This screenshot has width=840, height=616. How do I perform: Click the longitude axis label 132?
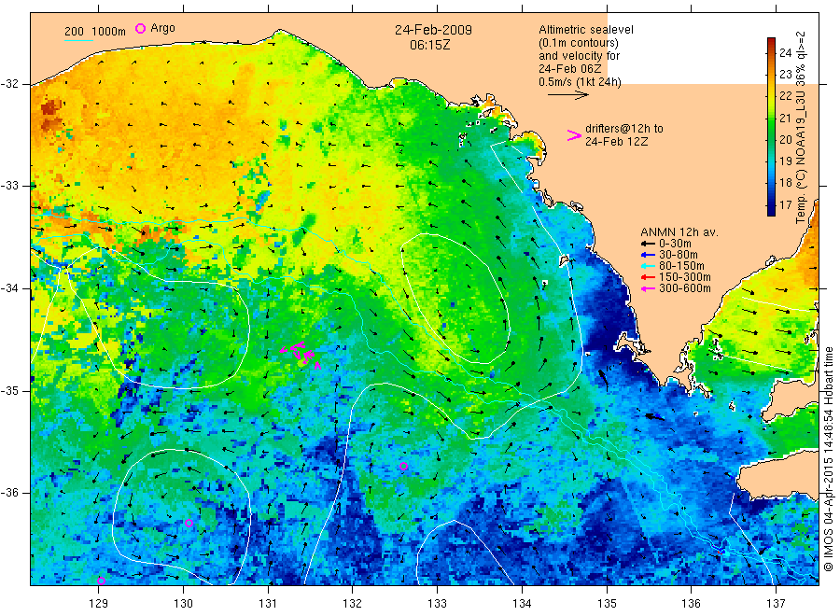pyautogui.click(x=353, y=604)
